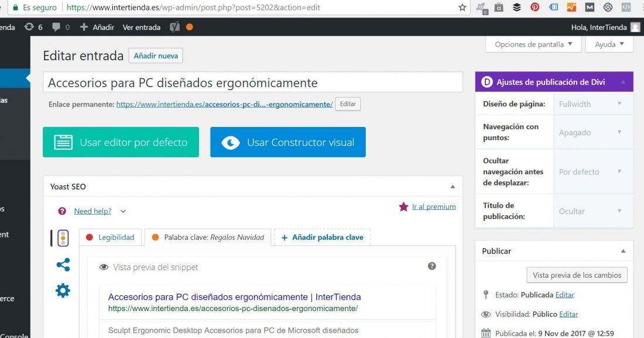The height and width of the screenshot is (338, 644).
Task: Click the calendar icon beside Publicada el
Action: 486,333
